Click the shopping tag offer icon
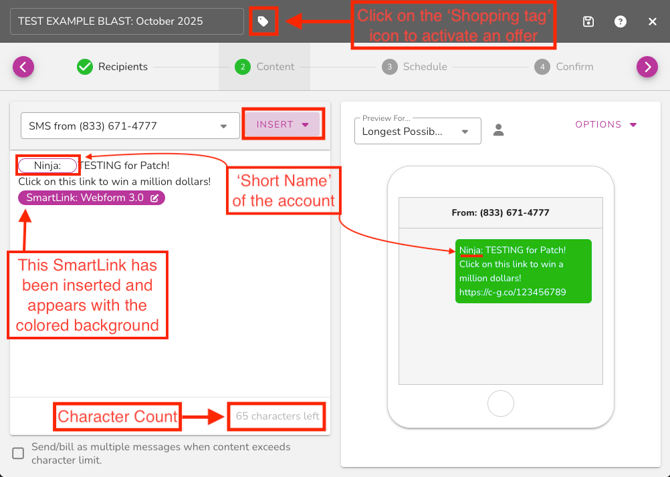 click(x=263, y=21)
